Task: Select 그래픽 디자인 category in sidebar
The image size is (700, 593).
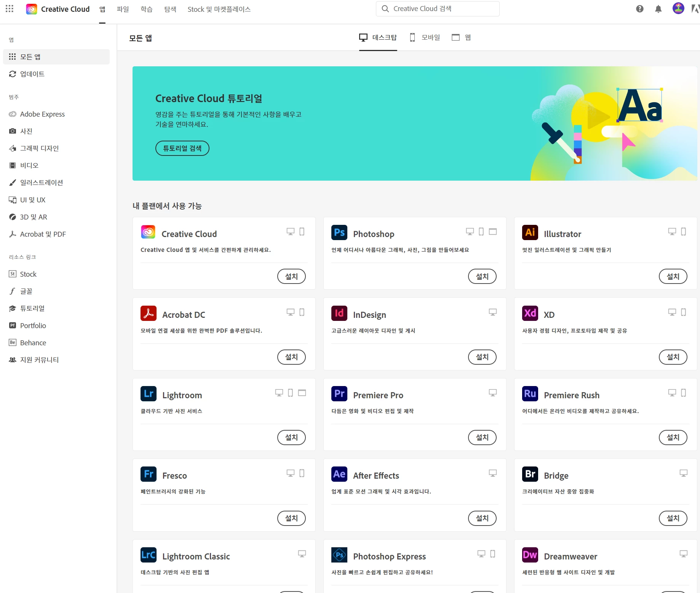Action: coord(56,148)
